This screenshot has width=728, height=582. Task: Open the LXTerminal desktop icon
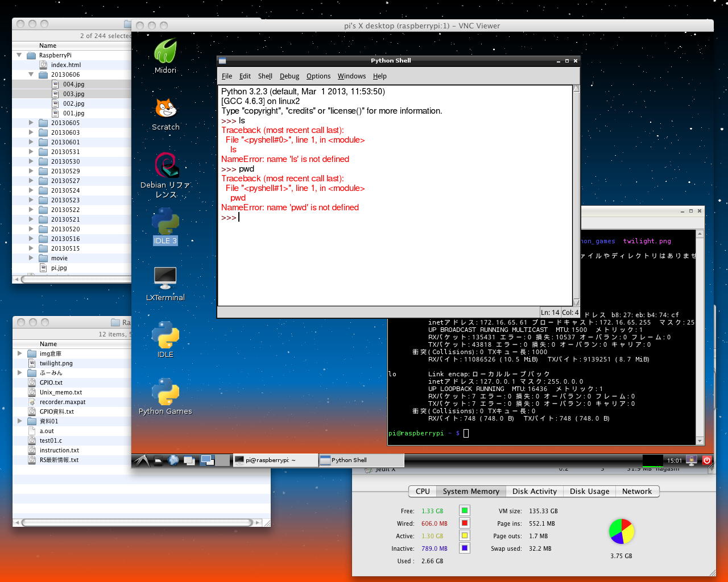165,278
